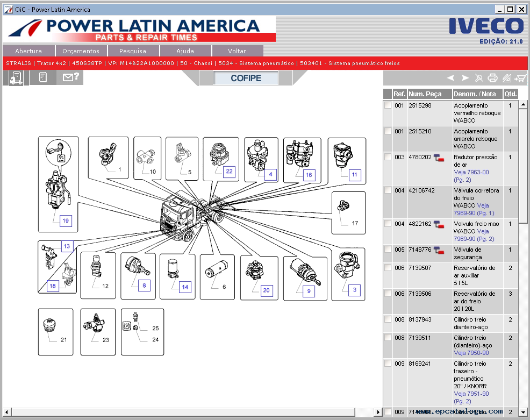The image size is (530, 420).
Task: Click the parts list scroll up arrow
Action: (x=523, y=104)
